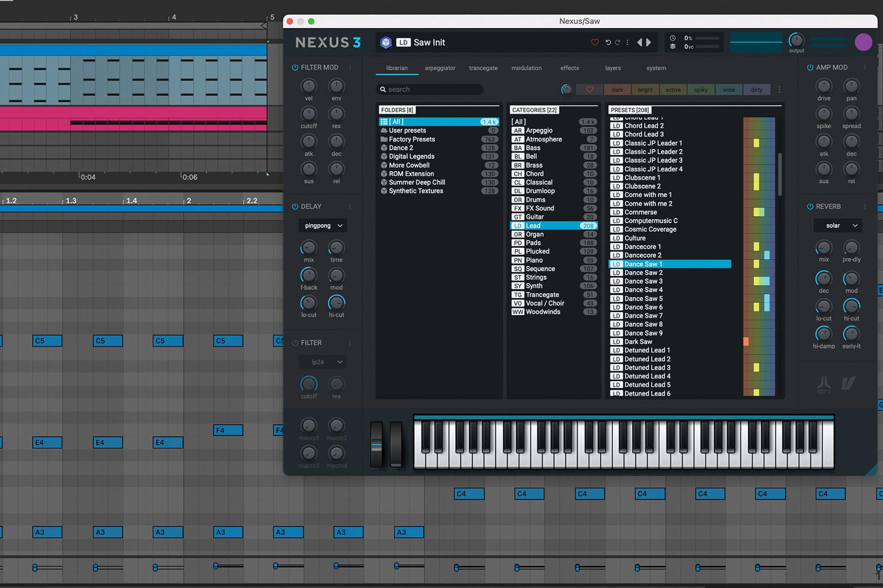The height and width of the screenshot is (588, 883).
Task: Enable the FILTER power button
Action: (x=295, y=343)
